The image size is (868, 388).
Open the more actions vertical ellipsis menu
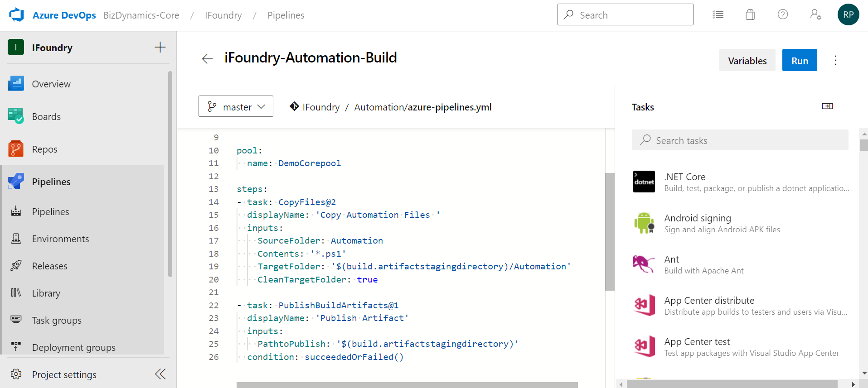pyautogui.click(x=835, y=60)
